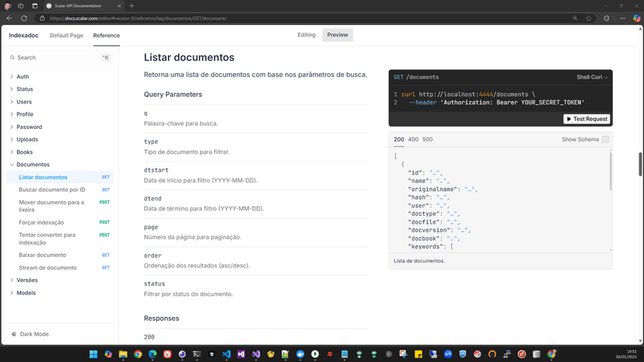Open Google Chrome from the taskbar
This screenshot has width=644, height=362.
(x=138, y=354)
